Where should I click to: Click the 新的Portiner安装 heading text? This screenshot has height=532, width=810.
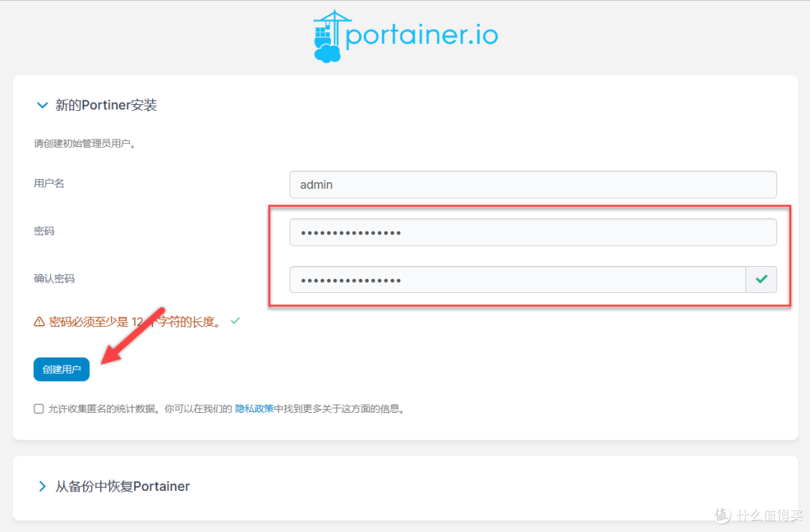pyautogui.click(x=106, y=105)
